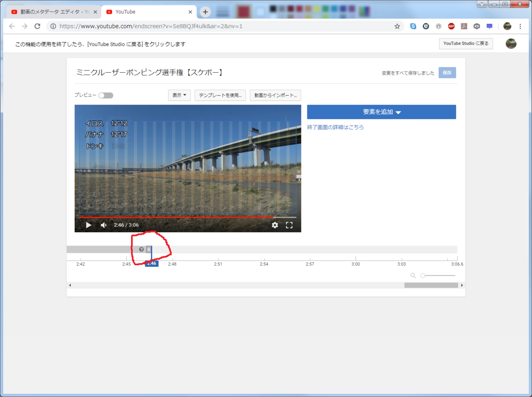Viewport: 532px width, 397px height.
Task: Click the テンプレートを使用... button
Action: tap(220, 95)
